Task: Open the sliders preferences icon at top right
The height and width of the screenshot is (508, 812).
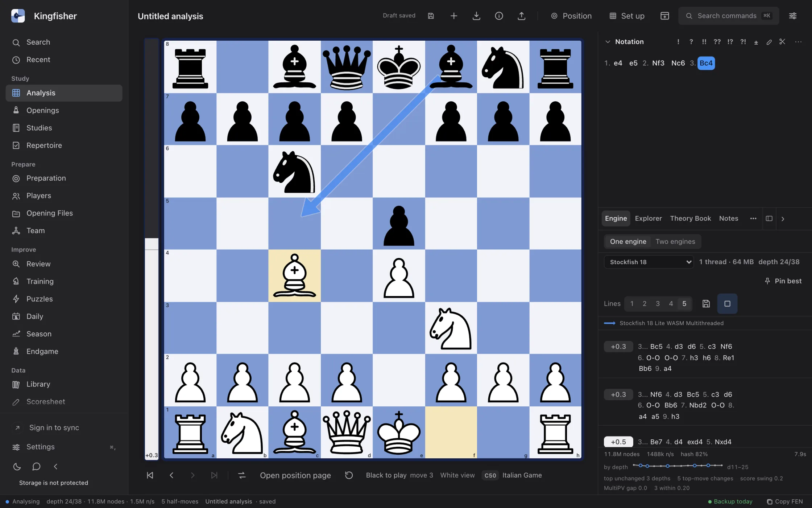Action: pos(793,16)
